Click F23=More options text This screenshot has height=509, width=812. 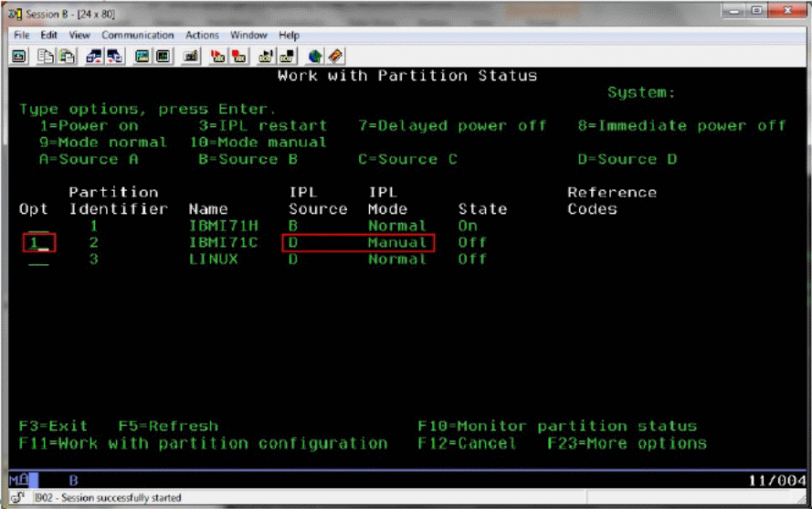627,444
